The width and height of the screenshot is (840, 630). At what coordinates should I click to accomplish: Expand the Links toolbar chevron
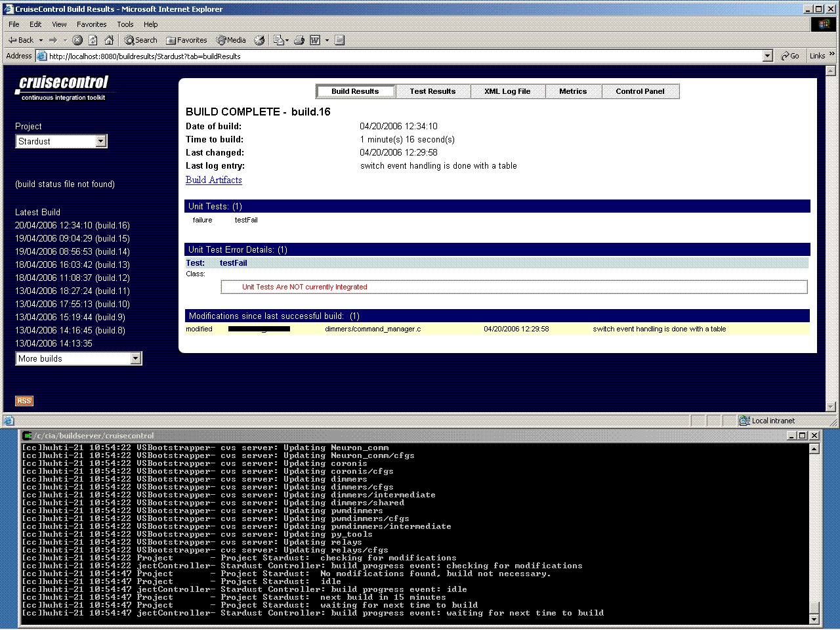[832, 54]
